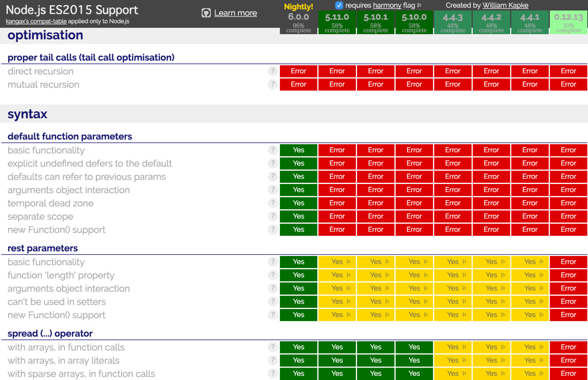Image resolution: width=588 pixels, height=380 pixels.
Task: Click the can't be used in setters label
Action: coord(56,302)
